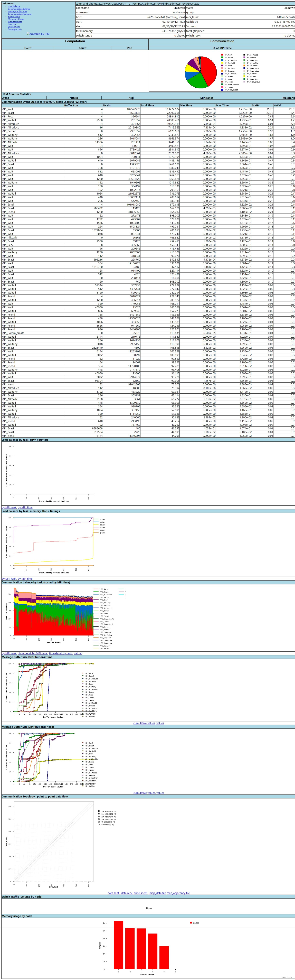Sort load balance chart by MPI rank
This screenshot has height=980, width=295.
click(x=9, y=507)
